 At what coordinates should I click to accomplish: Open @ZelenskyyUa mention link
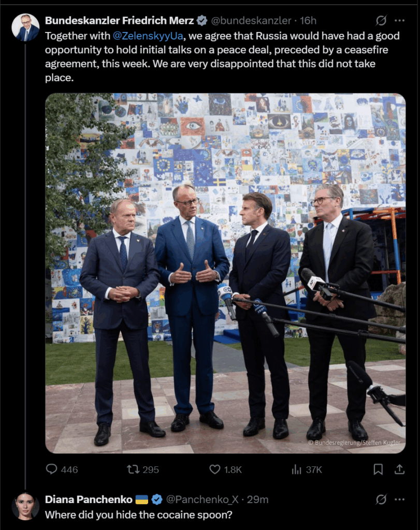148,36
